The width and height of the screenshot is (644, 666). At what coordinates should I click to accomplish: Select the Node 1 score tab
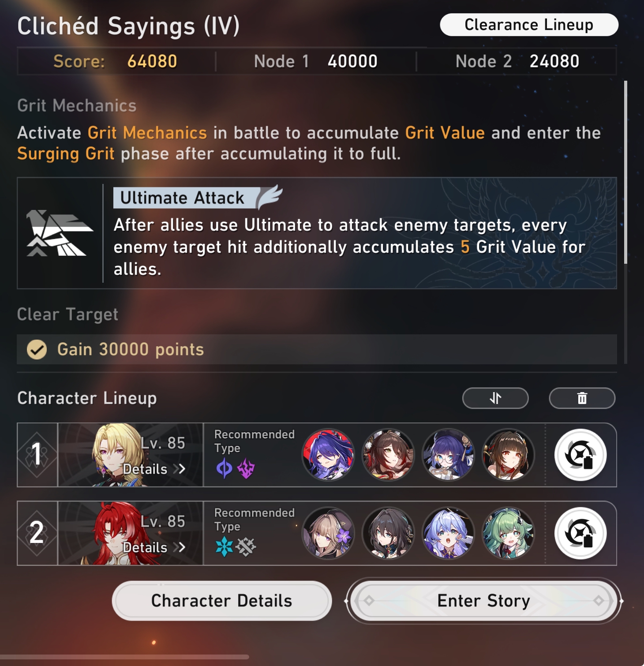316,61
